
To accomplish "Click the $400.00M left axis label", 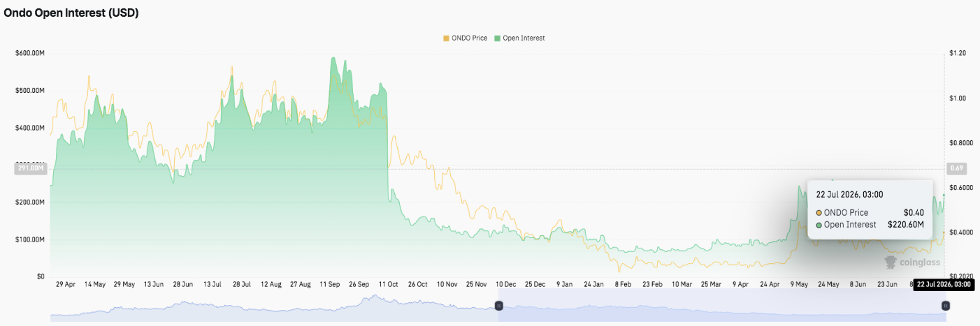I will coord(29,128).
